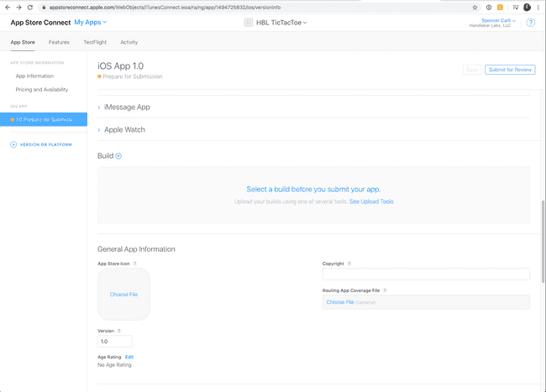Open help tooltip for App Store Icon
This screenshot has width=546, height=392.
(134, 264)
